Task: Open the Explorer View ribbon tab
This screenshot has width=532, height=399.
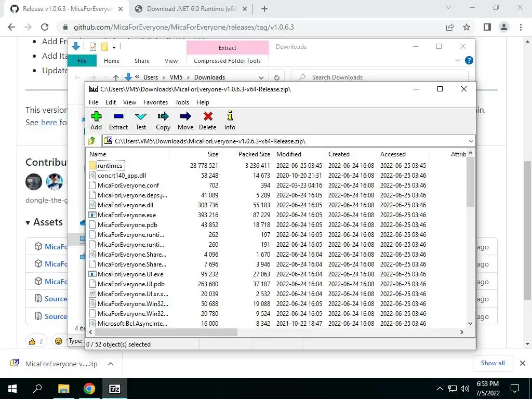Action: tap(171, 61)
